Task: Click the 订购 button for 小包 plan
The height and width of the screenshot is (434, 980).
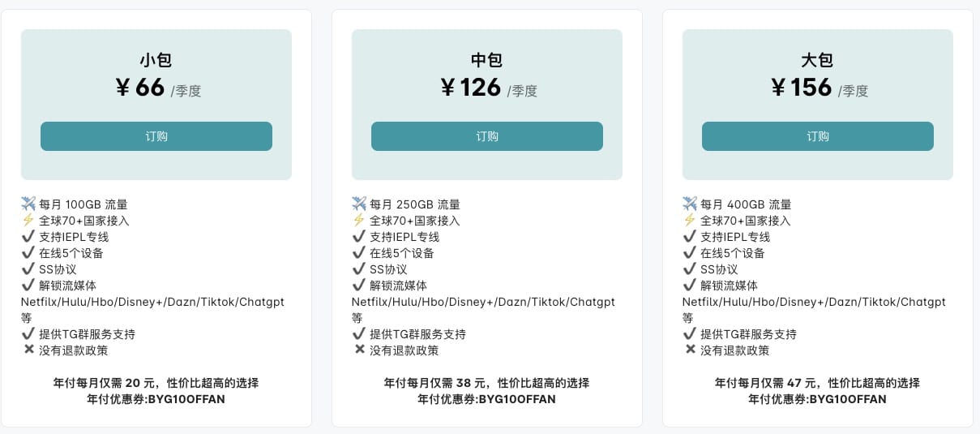Action: (x=156, y=136)
